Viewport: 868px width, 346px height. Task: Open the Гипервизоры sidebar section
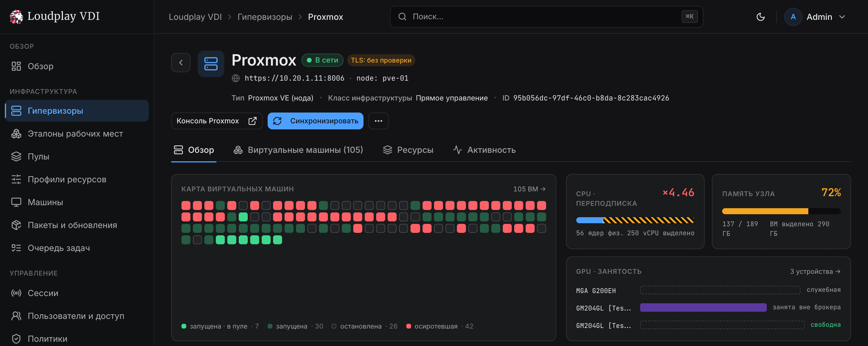(x=77, y=111)
